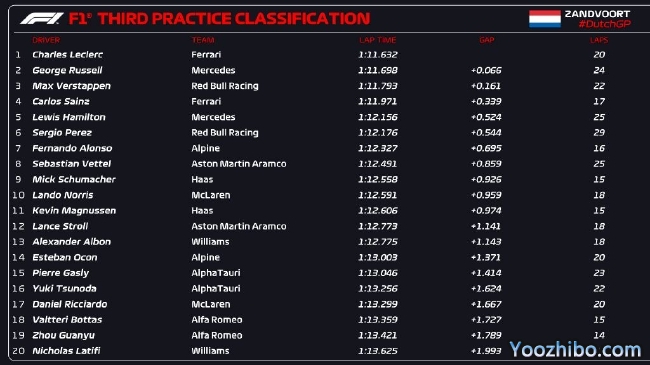Click the Netherlands flag icon
This screenshot has height=365, width=650.
(545, 19)
